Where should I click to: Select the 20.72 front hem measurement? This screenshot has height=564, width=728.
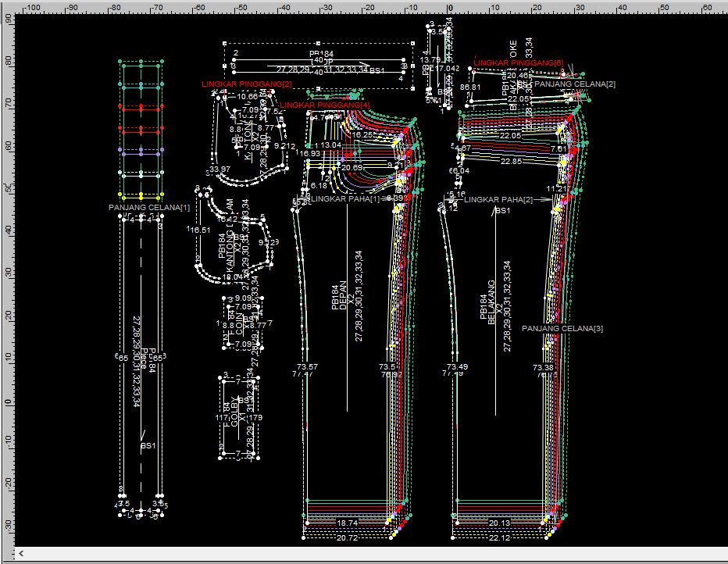pos(348,538)
